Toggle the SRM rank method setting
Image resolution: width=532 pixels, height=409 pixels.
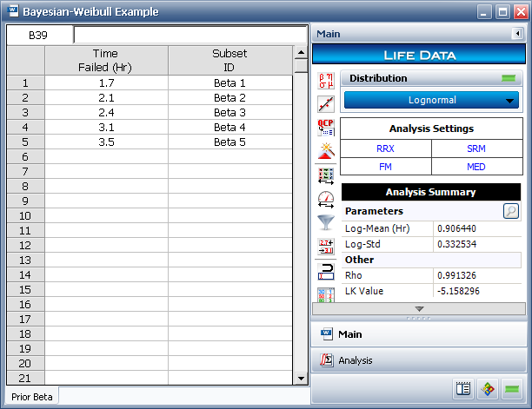click(x=476, y=148)
